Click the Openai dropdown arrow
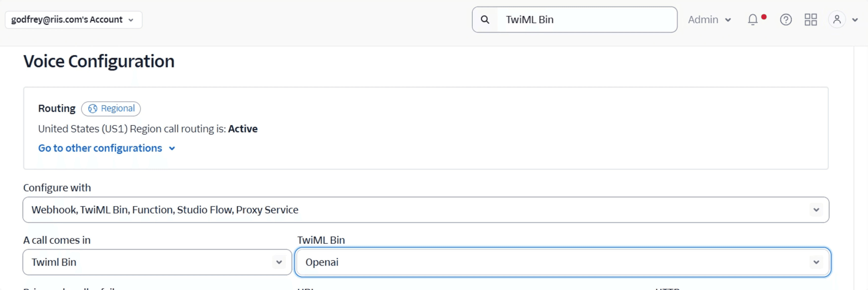Image resolution: width=868 pixels, height=290 pixels. pos(816,262)
